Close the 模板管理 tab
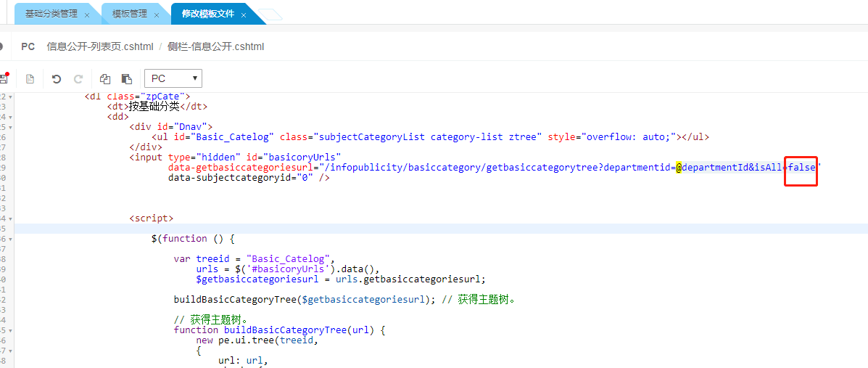The image size is (868, 368). (157, 15)
